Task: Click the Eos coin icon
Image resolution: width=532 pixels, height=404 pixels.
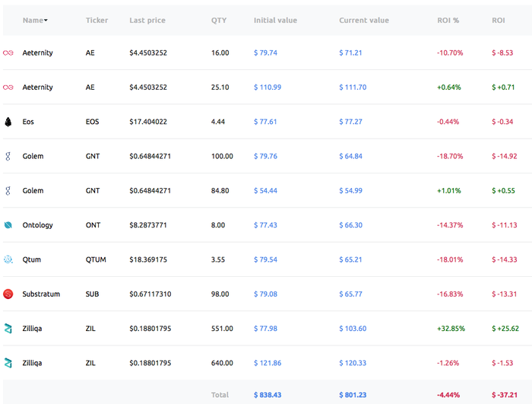Action: (x=8, y=122)
